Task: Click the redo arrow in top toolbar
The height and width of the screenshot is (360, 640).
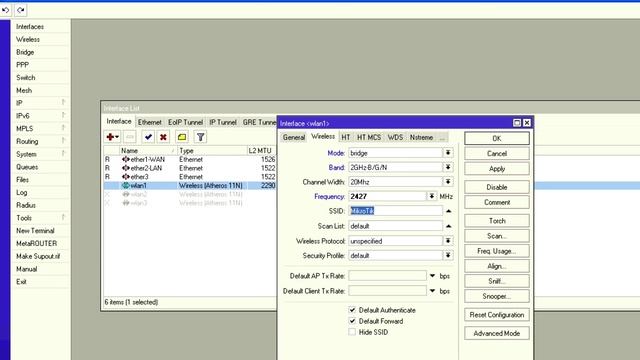Action: tap(20, 10)
